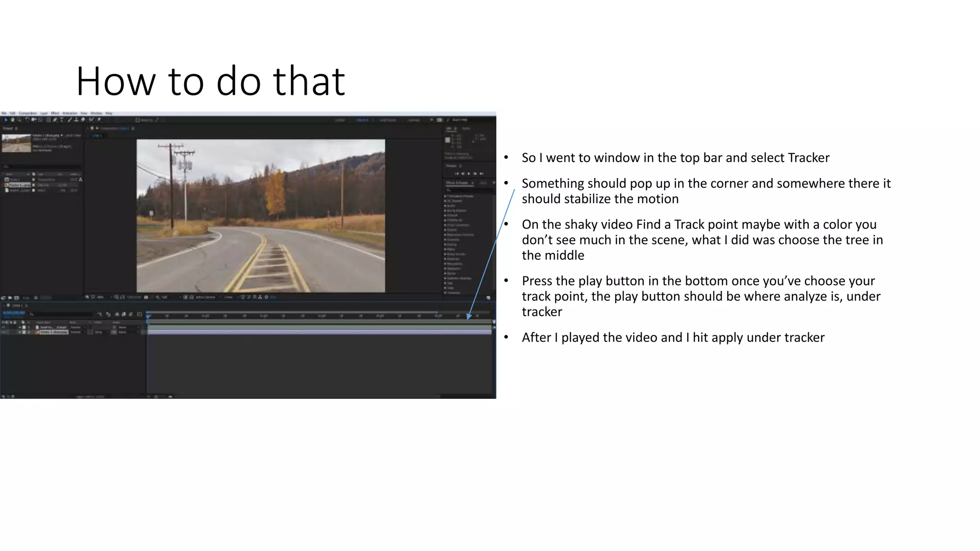This screenshot has height=551, width=980.
Task: Switch to the Audio panel tab
Action: pyautogui.click(x=466, y=129)
